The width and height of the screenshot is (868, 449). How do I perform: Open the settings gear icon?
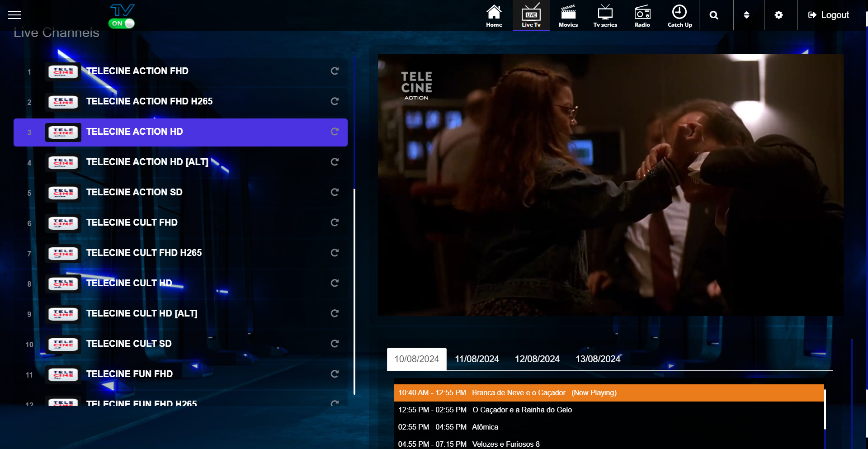(778, 15)
